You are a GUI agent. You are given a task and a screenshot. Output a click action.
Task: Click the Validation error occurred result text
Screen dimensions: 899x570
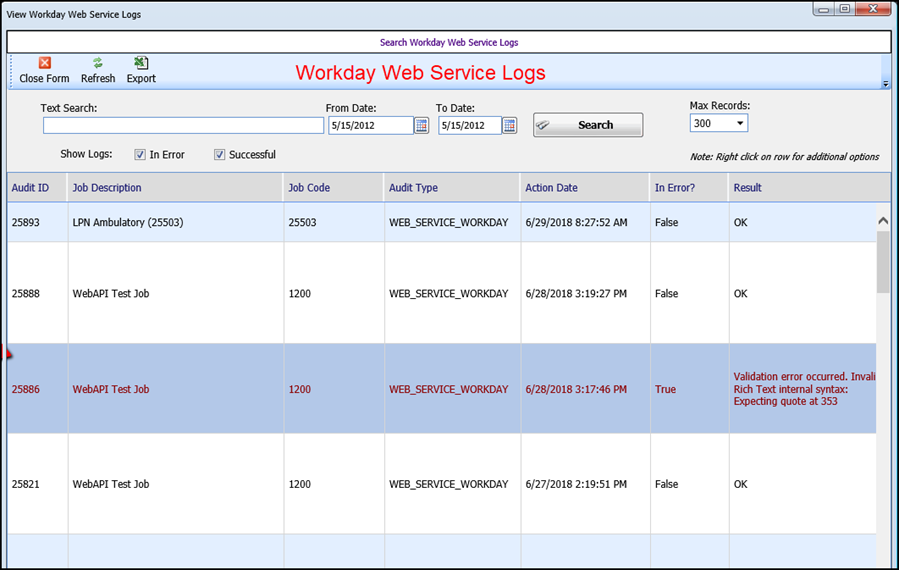tap(804, 389)
